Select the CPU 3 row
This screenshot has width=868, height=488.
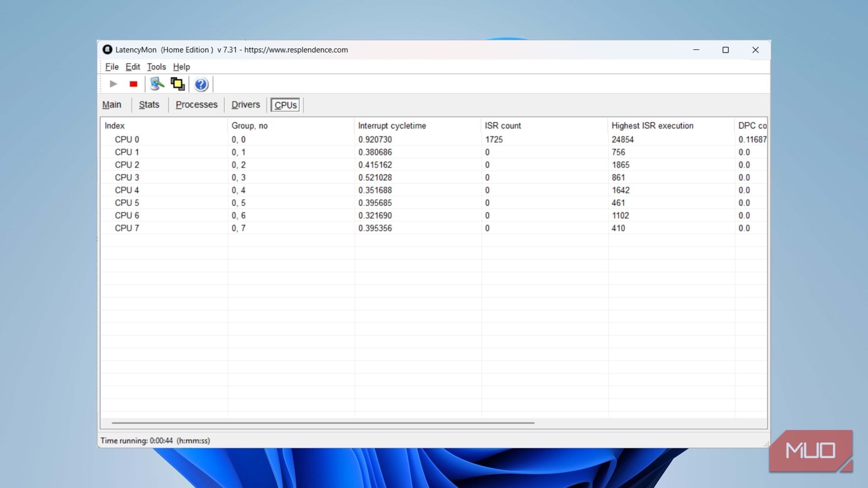coord(434,178)
